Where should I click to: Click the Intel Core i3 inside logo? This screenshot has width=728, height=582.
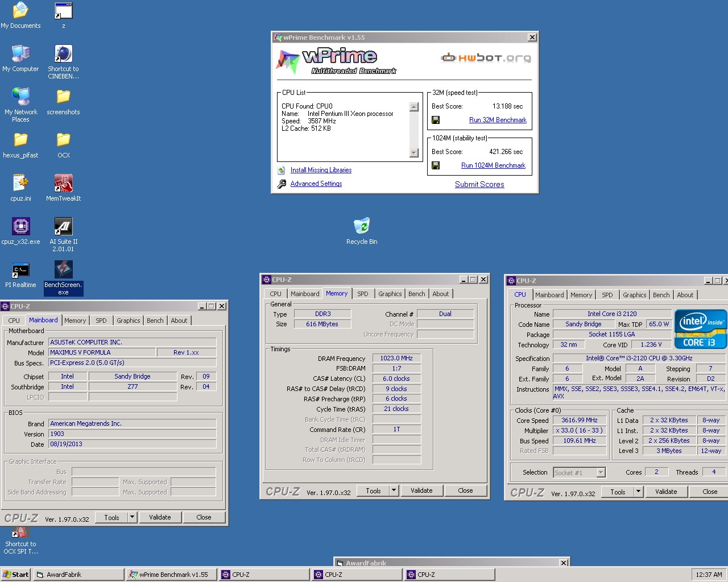(x=700, y=329)
